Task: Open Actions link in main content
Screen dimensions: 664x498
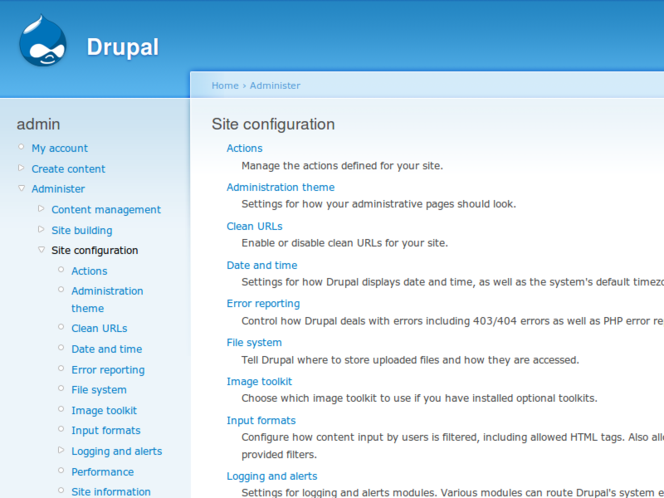Action: [x=244, y=148]
